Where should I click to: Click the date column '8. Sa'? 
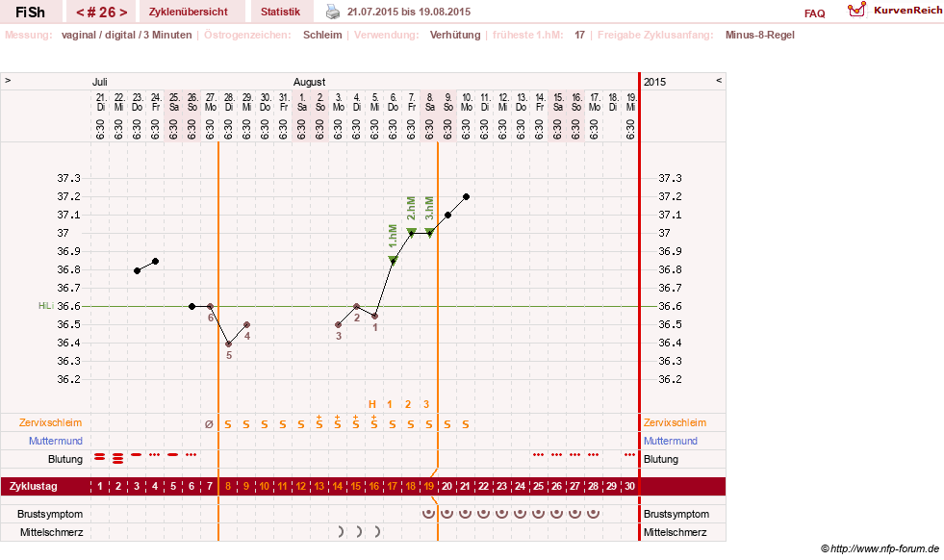click(x=429, y=102)
